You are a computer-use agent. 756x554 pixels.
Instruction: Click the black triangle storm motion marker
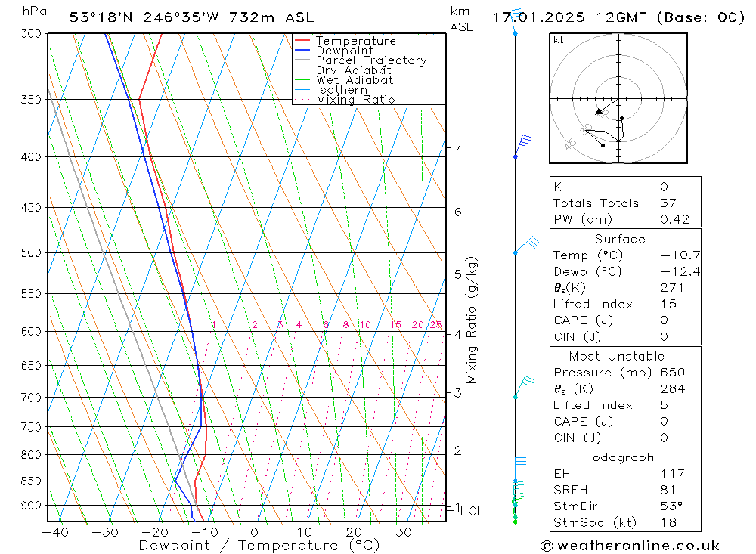(599, 112)
